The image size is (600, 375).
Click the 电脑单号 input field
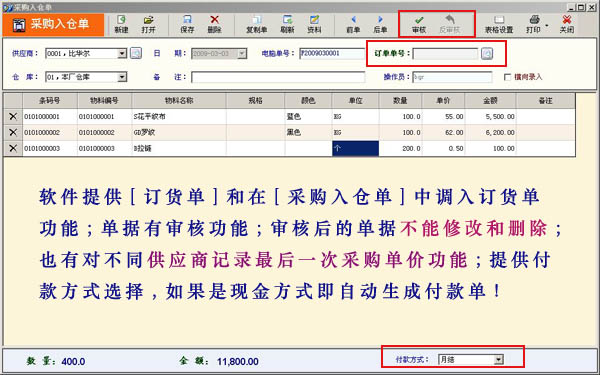pyautogui.click(x=332, y=54)
